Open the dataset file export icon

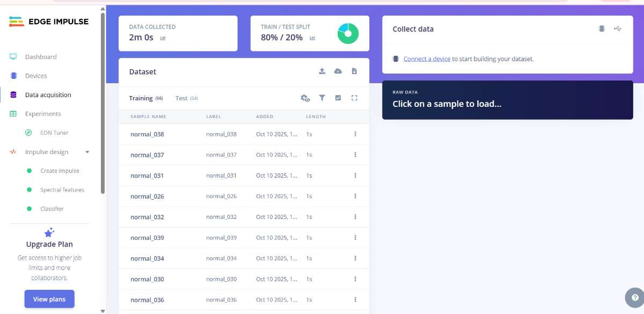[x=354, y=71]
